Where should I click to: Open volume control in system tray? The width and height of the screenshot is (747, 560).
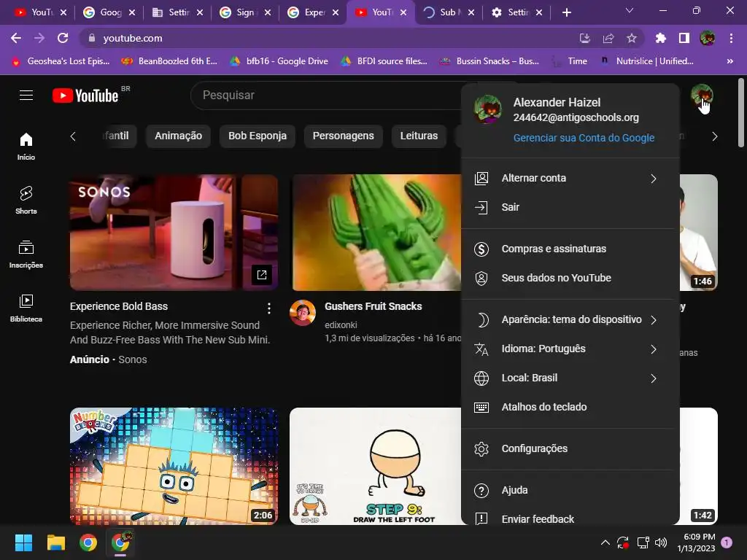[661, 542]
